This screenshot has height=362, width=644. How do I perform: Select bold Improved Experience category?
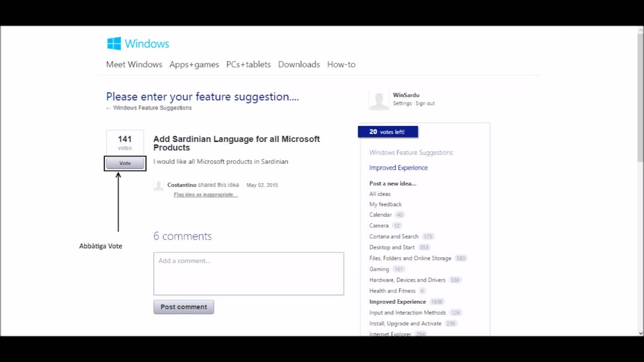tap(397, 302)
